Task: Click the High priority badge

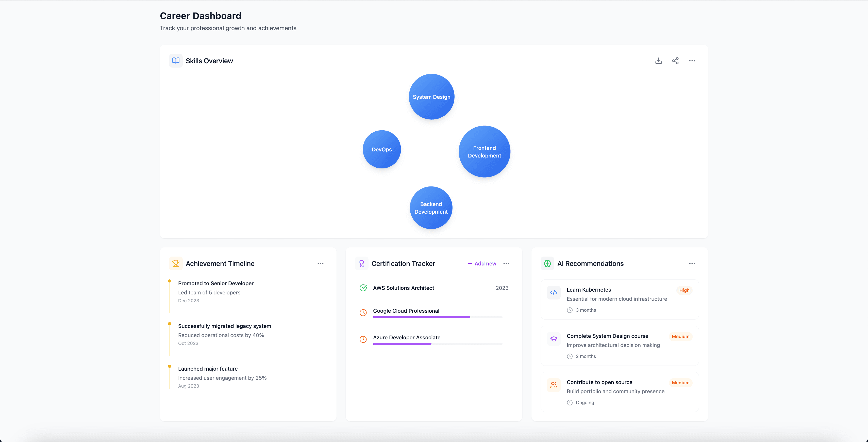Action: coord(684,290)
